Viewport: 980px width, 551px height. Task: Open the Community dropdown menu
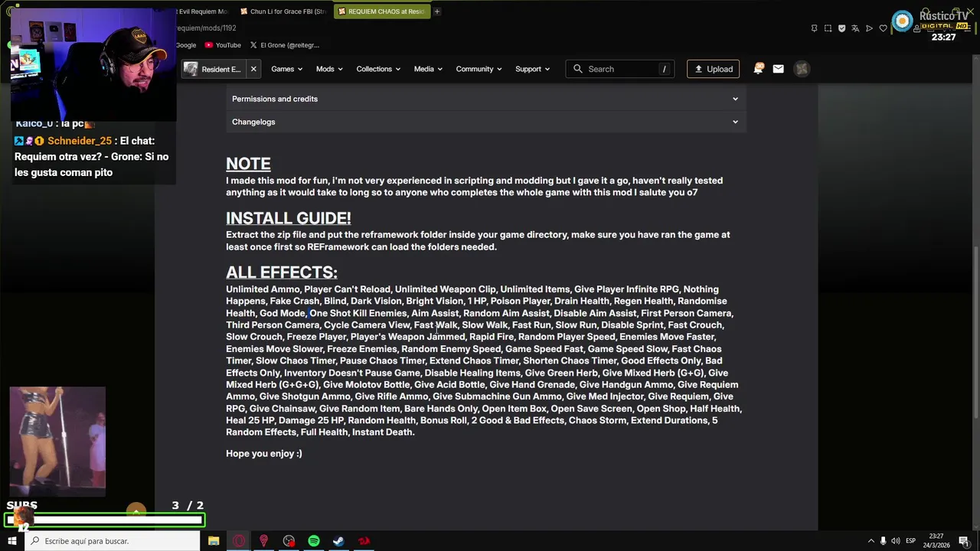[x=479, y=69]
